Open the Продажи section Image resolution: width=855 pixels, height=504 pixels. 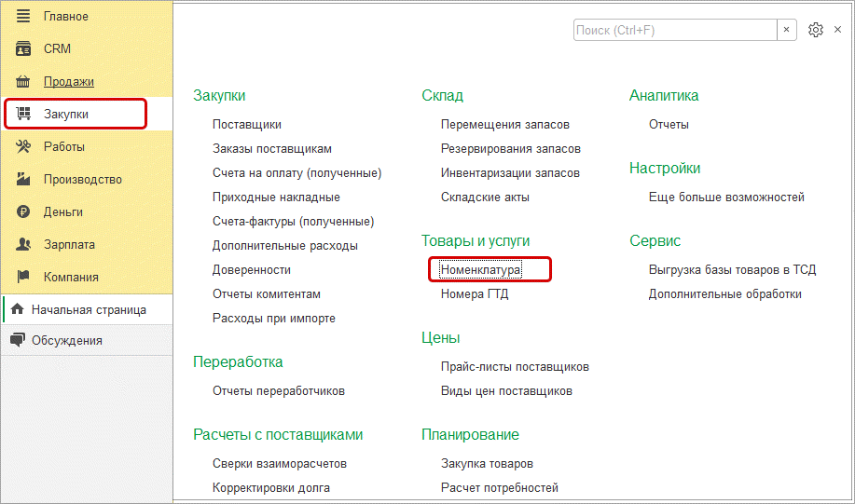[69, 82]
